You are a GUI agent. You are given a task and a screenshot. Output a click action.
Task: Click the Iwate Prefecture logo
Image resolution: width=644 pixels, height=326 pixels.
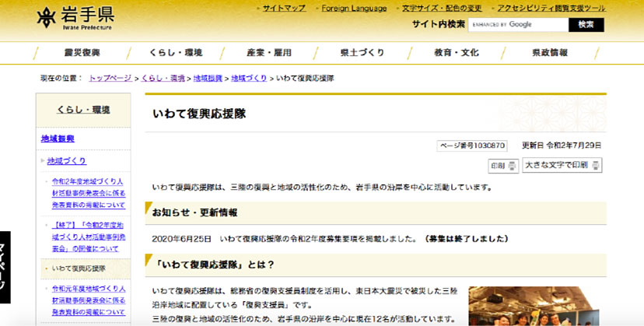[75, 18]
